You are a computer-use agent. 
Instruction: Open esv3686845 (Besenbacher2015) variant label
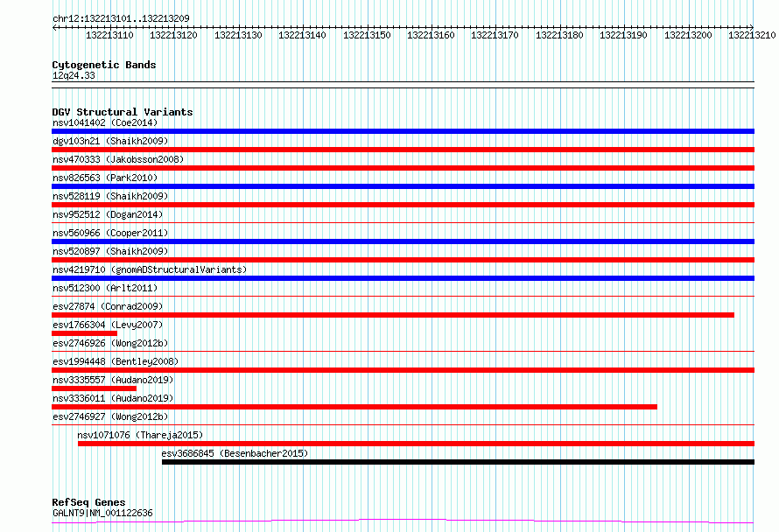tap(235, 453)
